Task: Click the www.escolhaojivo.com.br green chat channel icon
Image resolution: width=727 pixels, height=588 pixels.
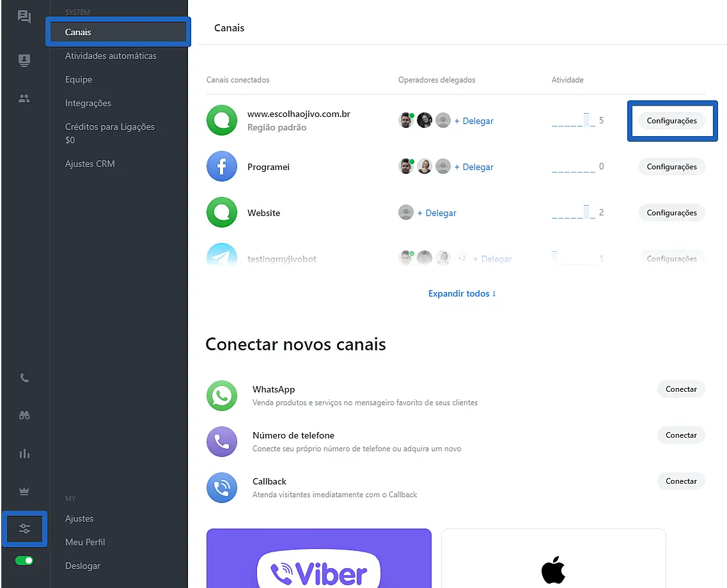Action: [x=222, y=120]
